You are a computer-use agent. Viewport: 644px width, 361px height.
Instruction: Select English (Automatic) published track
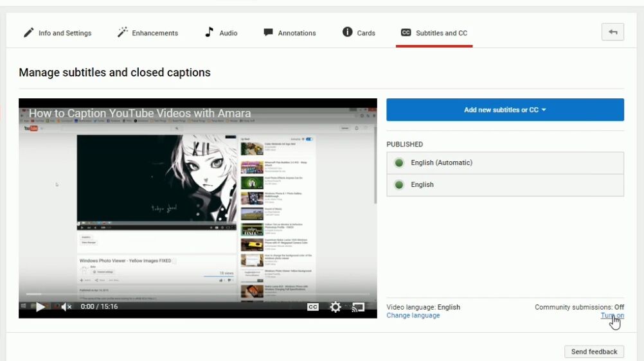(505, 163)
